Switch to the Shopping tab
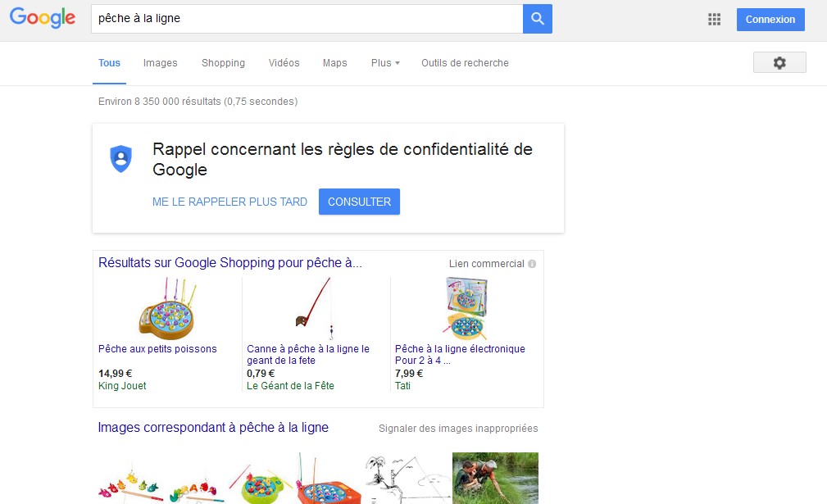 coord(223,63)
